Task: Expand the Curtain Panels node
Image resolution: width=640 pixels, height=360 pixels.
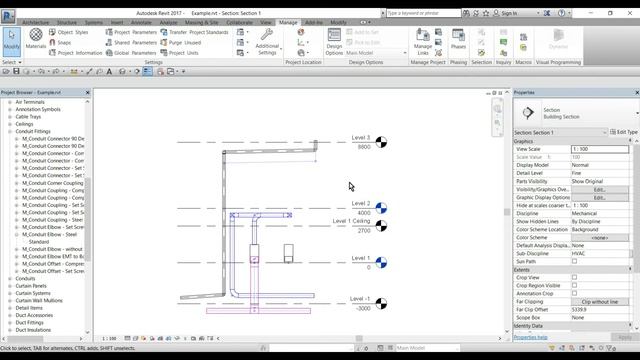Action: [x=10, y=286]
